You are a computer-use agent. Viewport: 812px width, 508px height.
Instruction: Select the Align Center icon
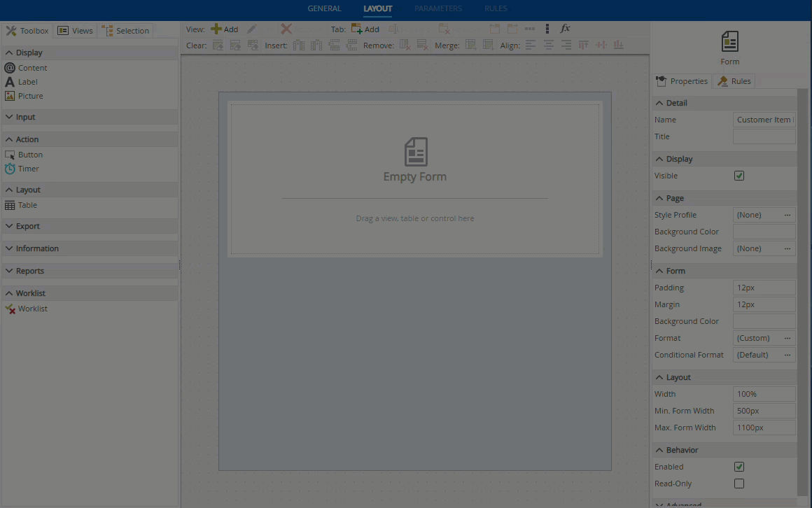point(548,45)
